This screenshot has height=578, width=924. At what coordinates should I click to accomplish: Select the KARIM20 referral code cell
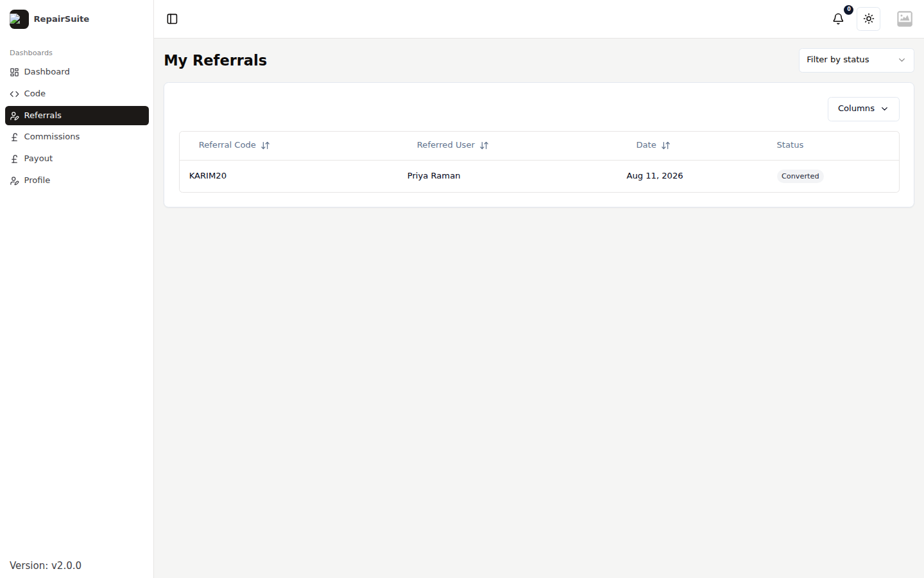pyautogui.click(x=208, y=176)
